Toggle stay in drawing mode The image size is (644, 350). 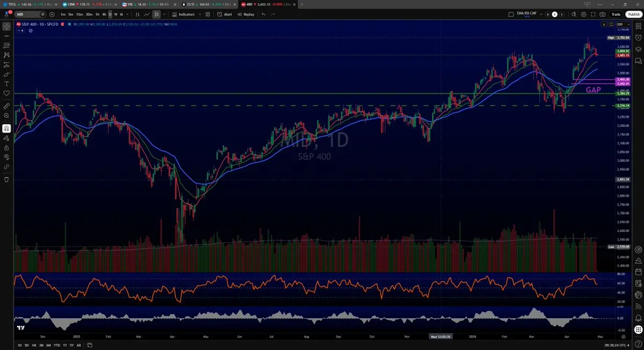(6, 138)
